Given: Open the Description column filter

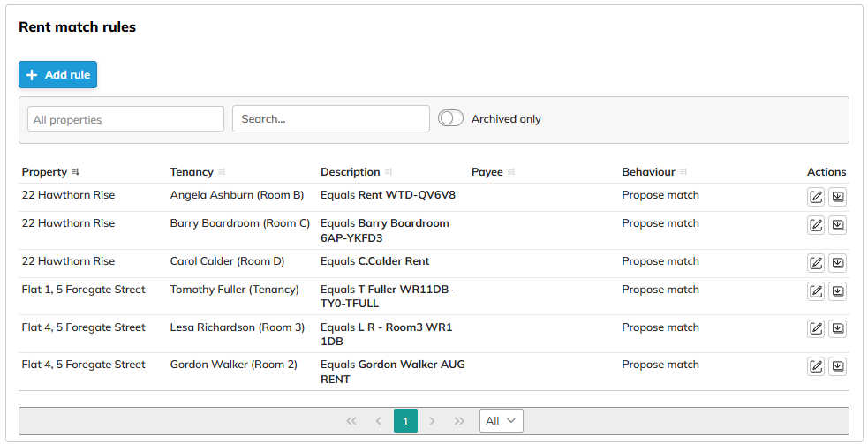Looking at the screenshot, I should [389, 172].
